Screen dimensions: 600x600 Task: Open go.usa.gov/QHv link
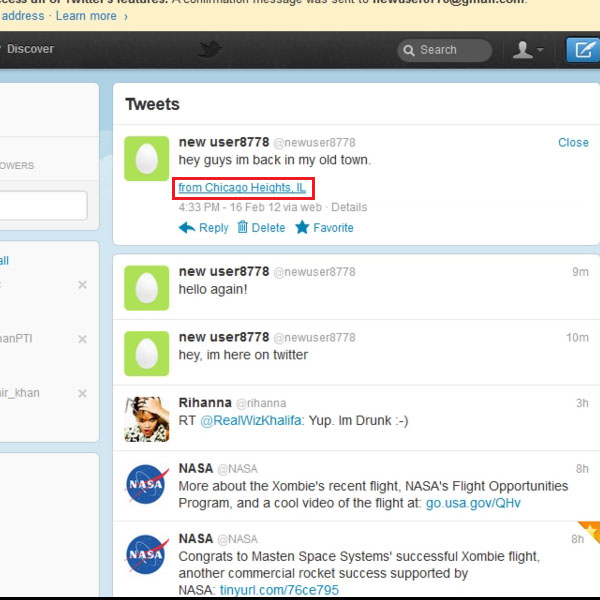tap(473, 503)
